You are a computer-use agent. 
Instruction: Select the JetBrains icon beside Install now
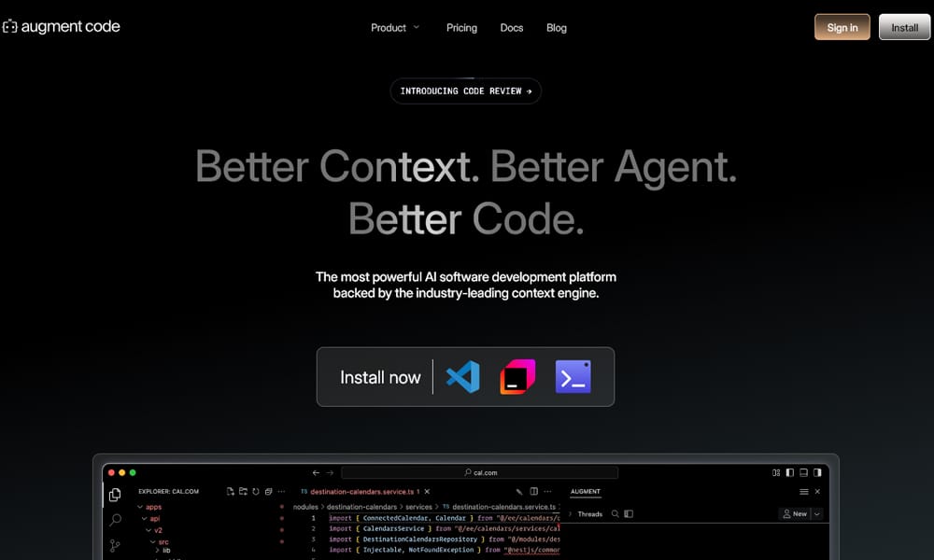pyautogui.click(x=517, y=377)
